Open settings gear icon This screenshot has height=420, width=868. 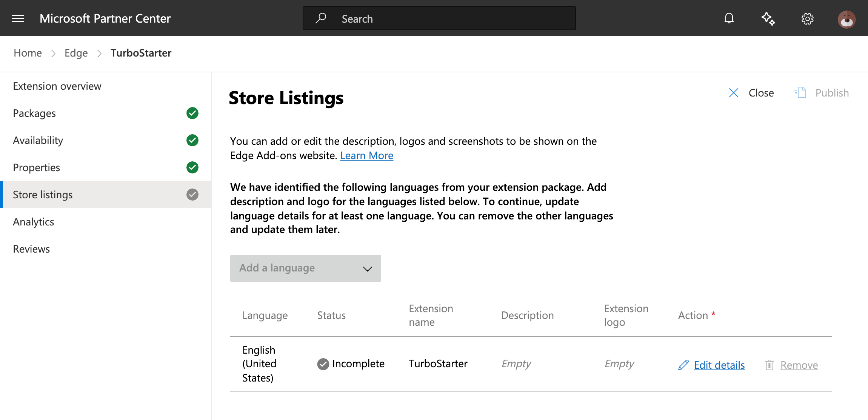coord(807,19)
